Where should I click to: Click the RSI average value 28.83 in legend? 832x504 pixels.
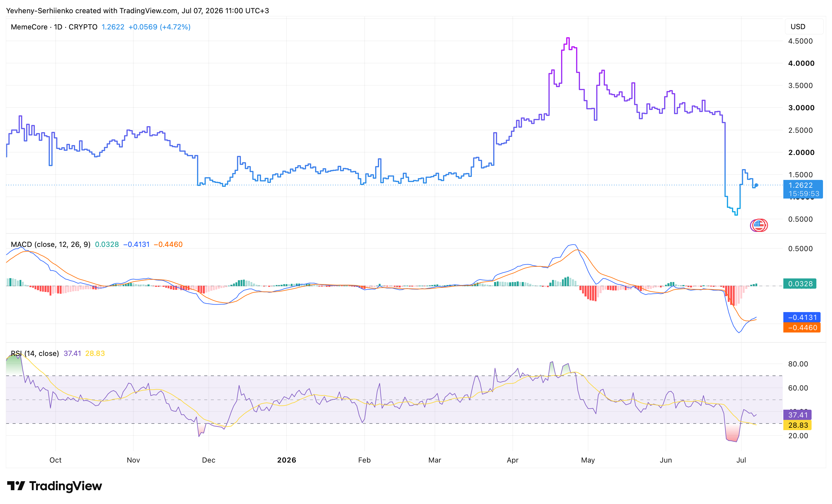point(95,354)
